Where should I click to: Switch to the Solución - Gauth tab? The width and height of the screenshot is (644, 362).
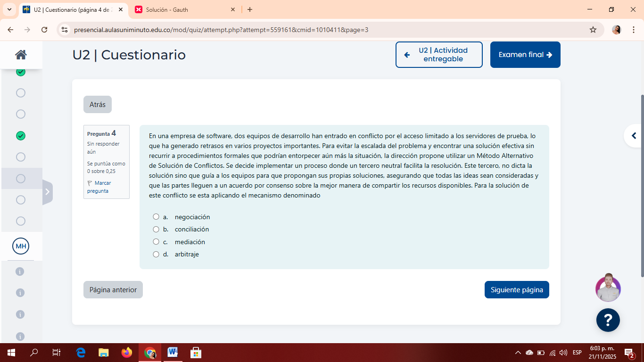tap(185, 9)
